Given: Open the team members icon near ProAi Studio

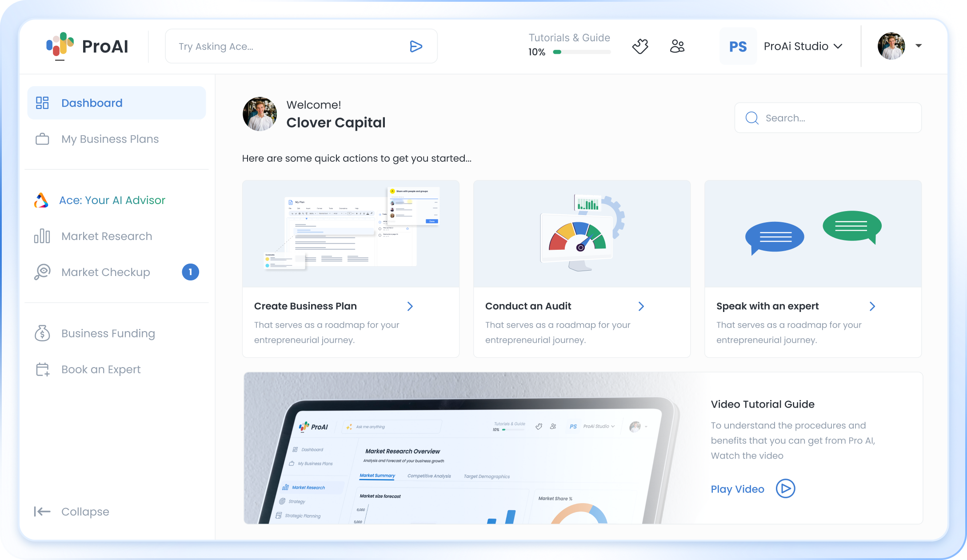Looking at the screenshot, I should [x=677, y=46].
